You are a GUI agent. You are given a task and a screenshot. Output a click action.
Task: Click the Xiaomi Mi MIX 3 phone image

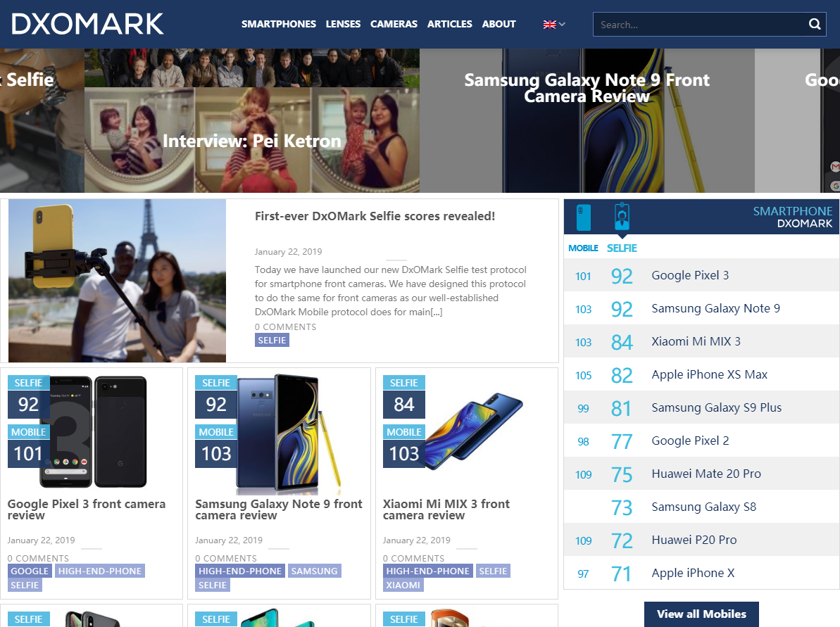click(x=474, y=431)
